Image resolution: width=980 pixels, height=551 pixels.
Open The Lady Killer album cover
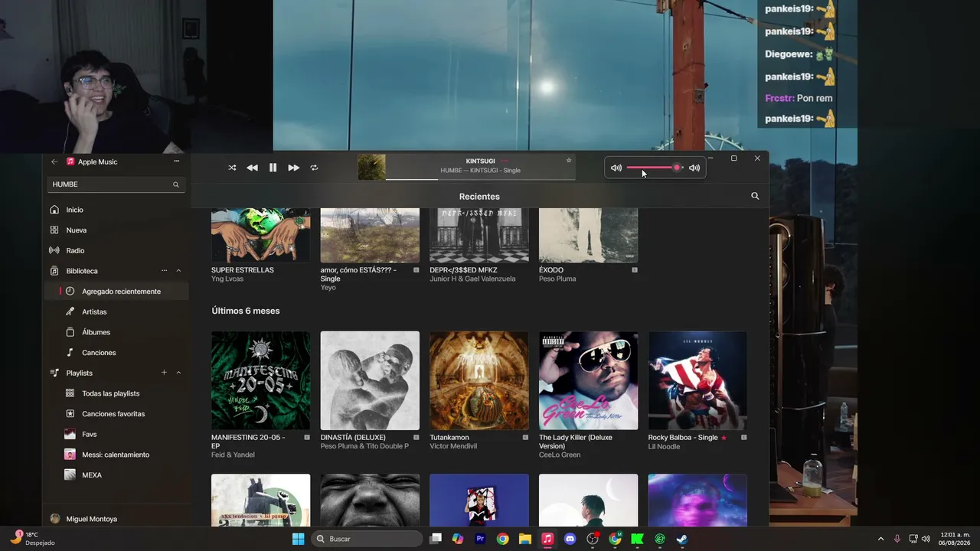coord(588,380)
